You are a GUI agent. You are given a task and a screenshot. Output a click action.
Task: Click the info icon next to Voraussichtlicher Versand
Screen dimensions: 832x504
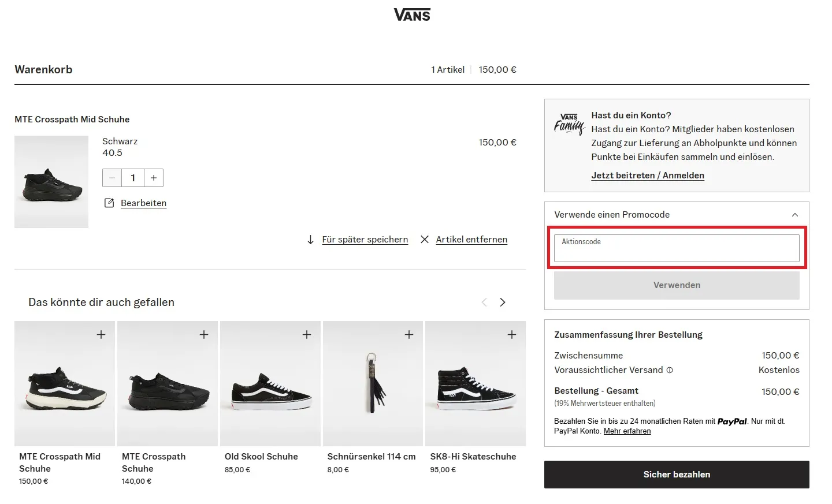coord(670,370)
